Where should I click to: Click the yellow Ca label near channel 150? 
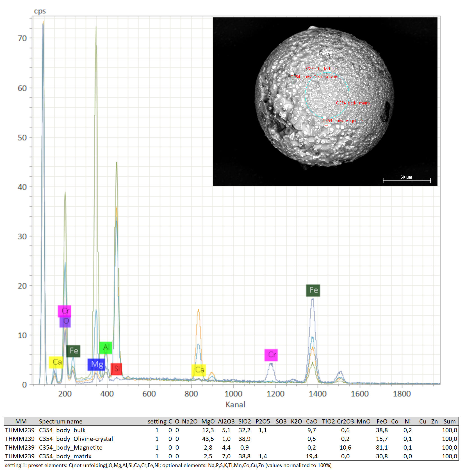(56, 362)
